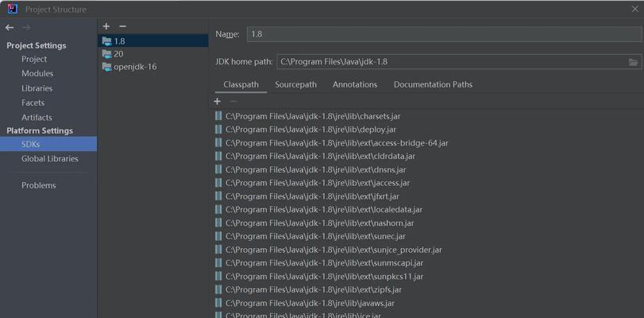Open Global Libraries settings
644x318 pixels.
[50, 159]
